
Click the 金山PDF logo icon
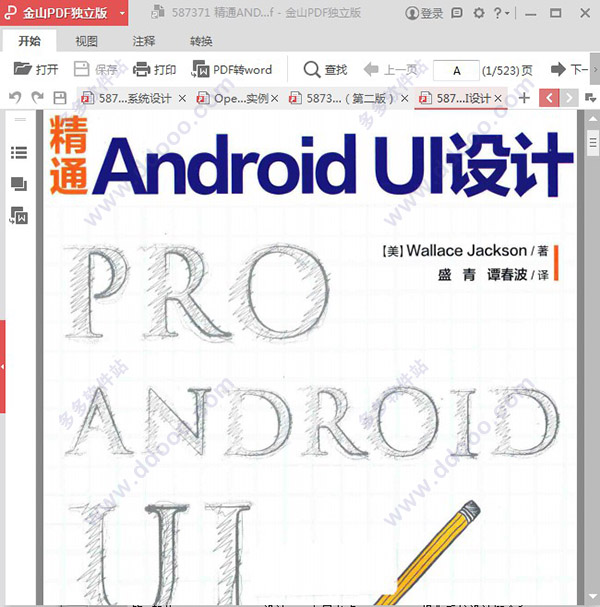click(10, 13)
